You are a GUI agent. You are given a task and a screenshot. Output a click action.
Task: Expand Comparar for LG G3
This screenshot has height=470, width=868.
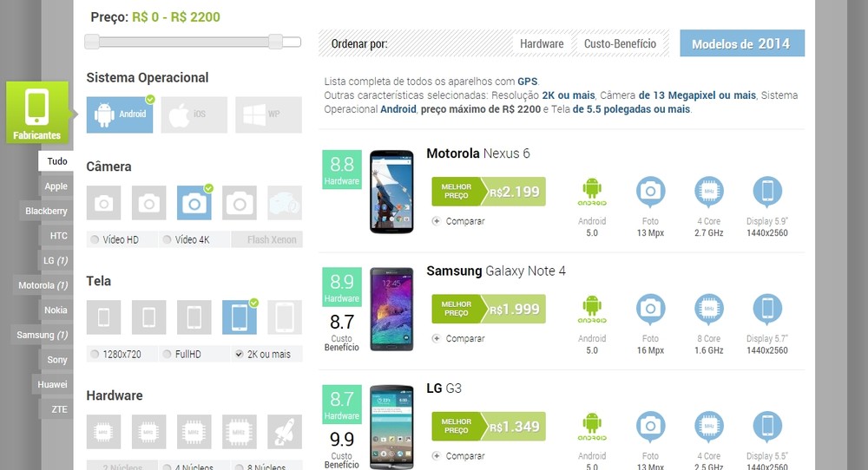(x=459, y=456)
